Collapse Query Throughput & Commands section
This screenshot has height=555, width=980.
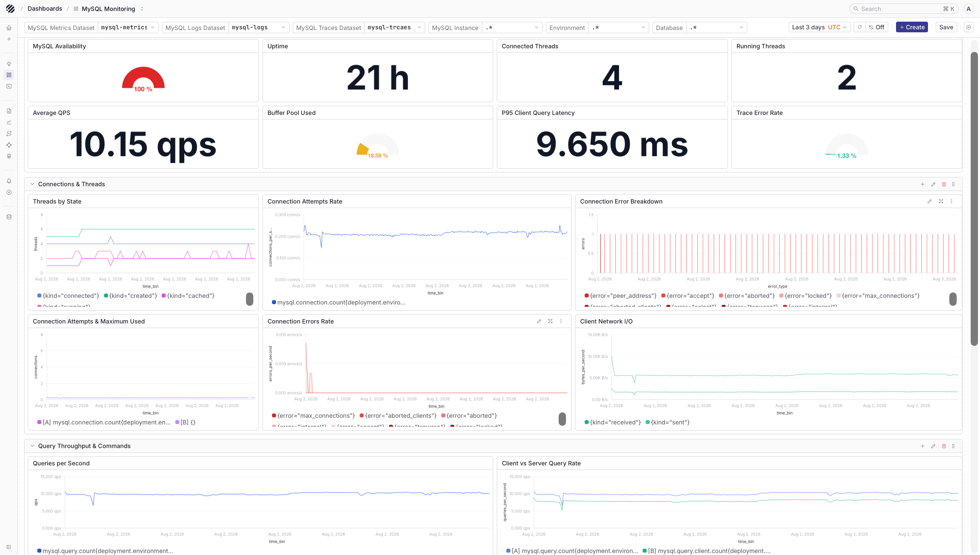coord(32,446)
